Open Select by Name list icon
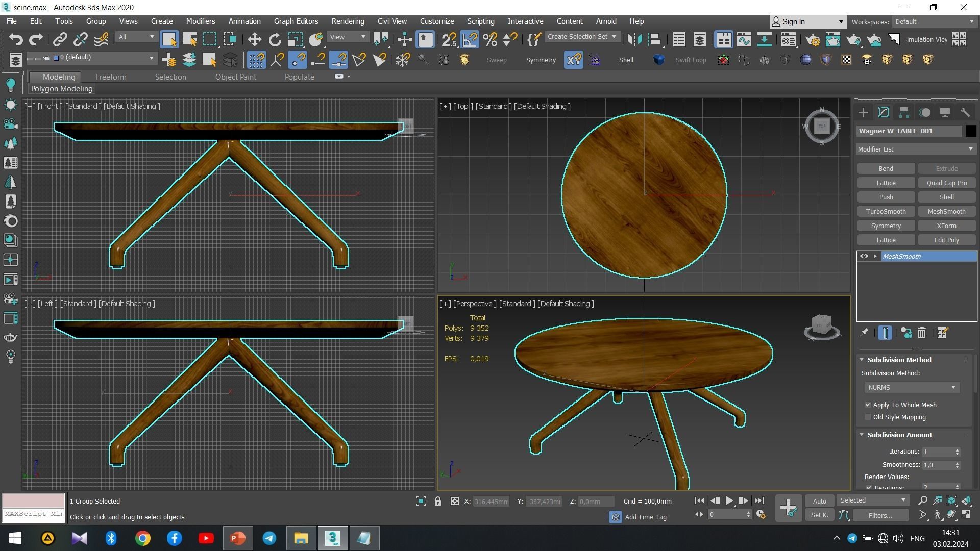The image size is (980, 551). (x=189, y=39)
